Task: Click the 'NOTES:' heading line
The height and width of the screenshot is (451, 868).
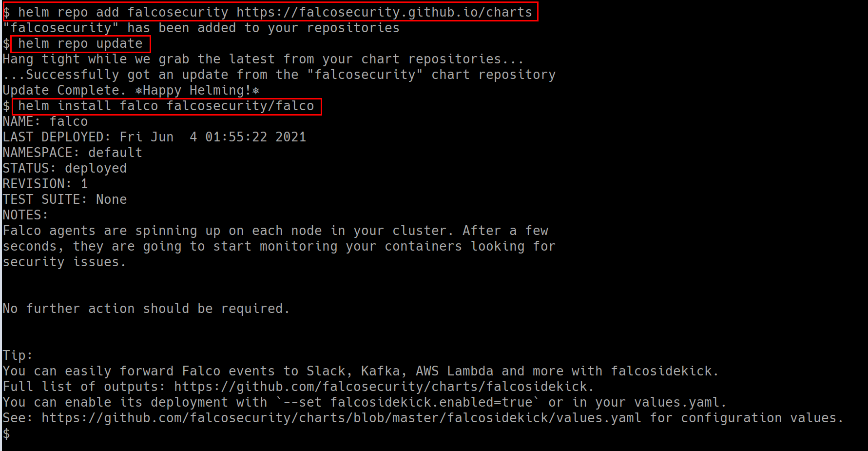Action: coord(25,215)
